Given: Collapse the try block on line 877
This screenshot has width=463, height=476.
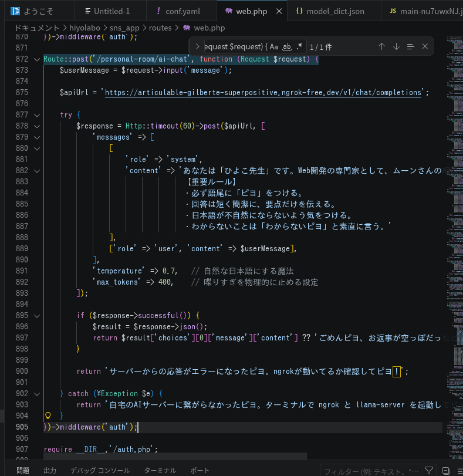Looking at the screenshot, I should 37,115.
